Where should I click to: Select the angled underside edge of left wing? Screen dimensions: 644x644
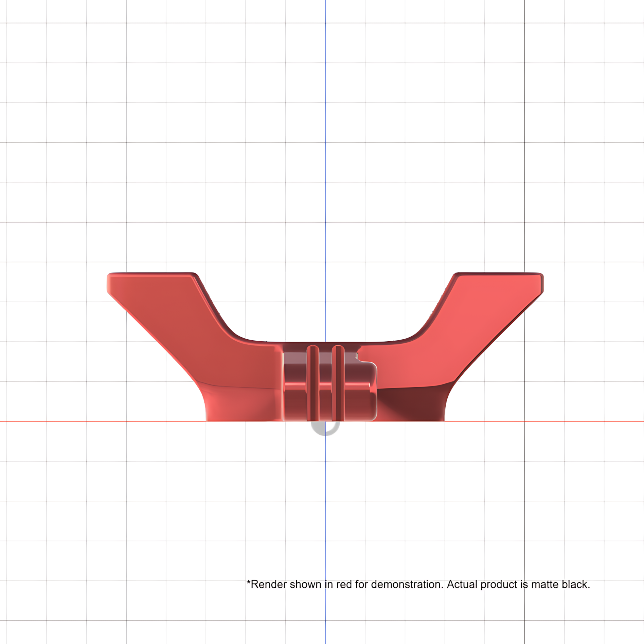(x=152, y=338)
